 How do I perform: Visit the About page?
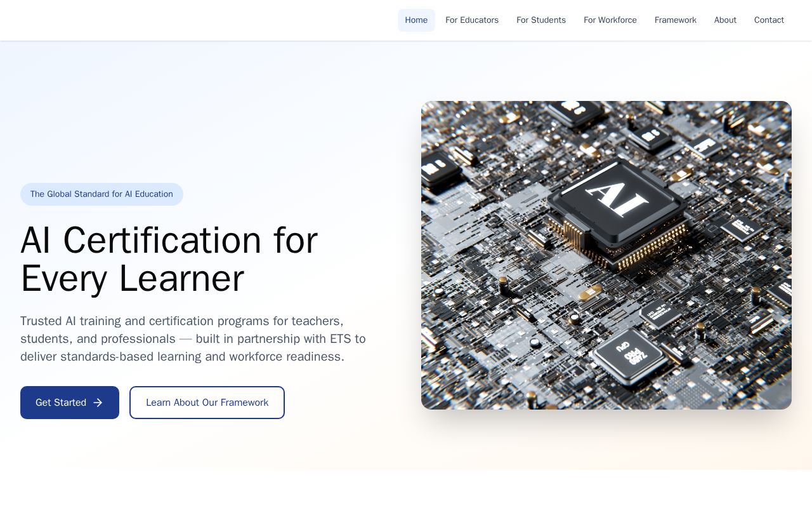point(725,20)
